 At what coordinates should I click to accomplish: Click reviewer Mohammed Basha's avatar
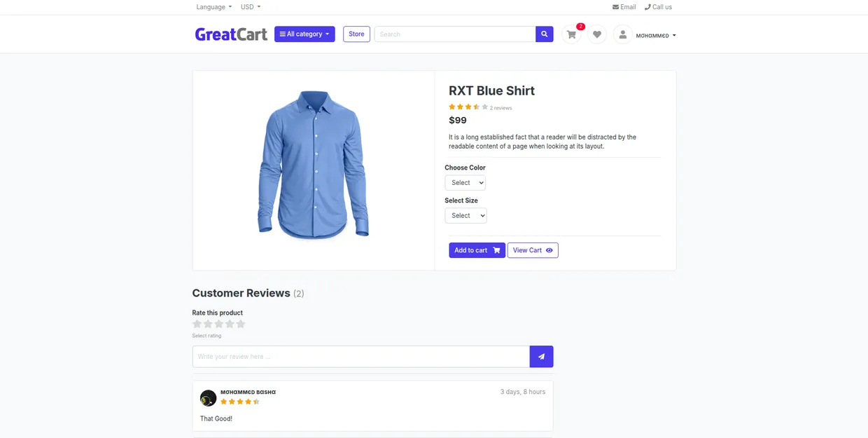click(x=208, y=398)
